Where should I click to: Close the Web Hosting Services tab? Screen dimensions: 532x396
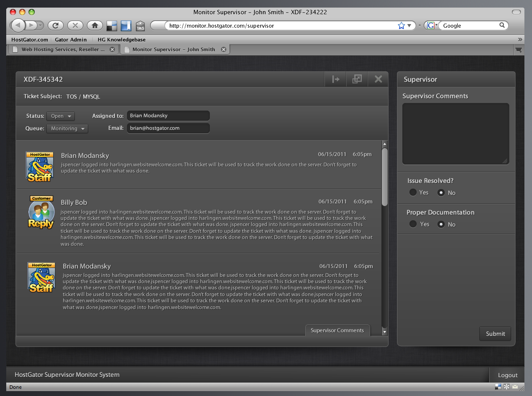(x=112, y=49)
